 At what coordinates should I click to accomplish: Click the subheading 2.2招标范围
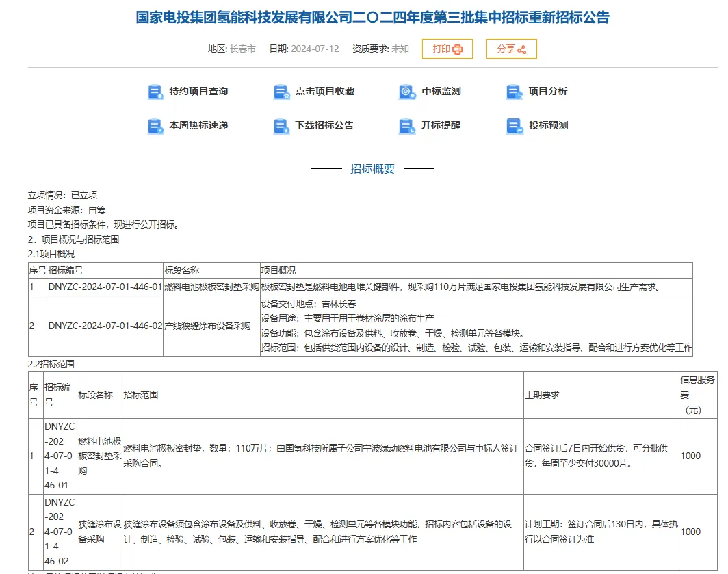51,364
